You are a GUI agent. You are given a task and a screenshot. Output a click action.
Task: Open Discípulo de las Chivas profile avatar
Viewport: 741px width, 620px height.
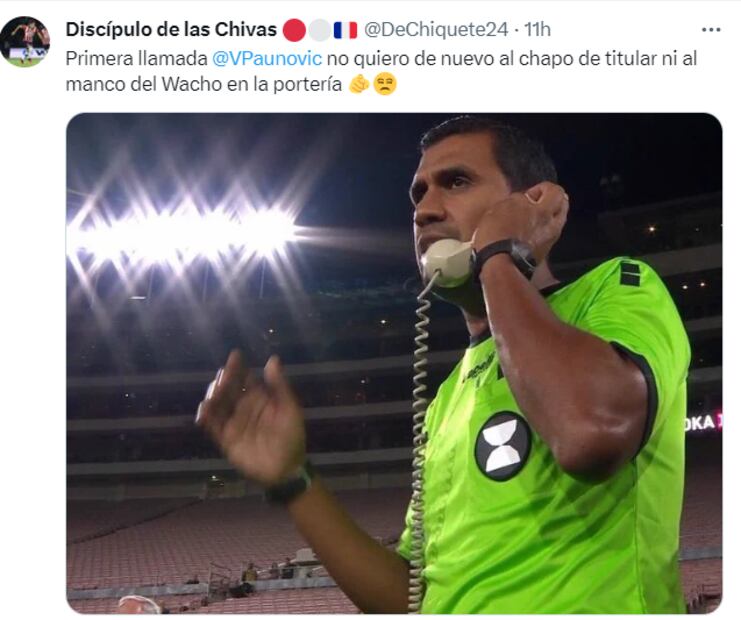(x=25, y=42)
